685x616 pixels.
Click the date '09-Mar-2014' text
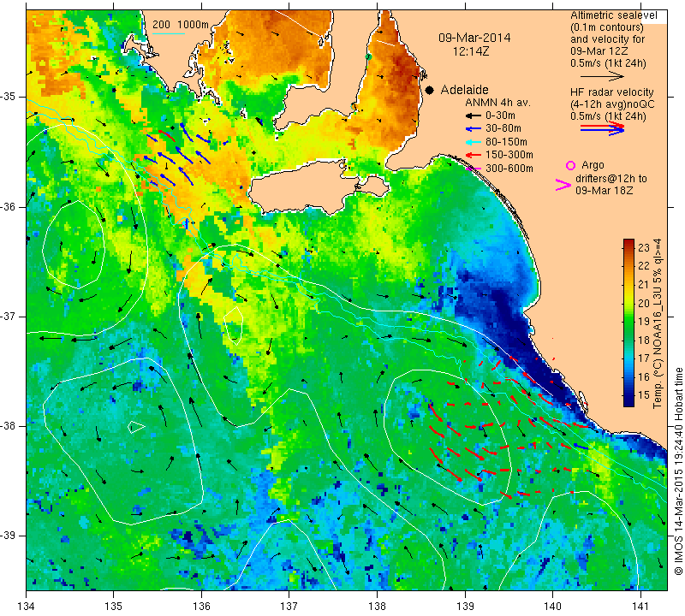[474, 38]
